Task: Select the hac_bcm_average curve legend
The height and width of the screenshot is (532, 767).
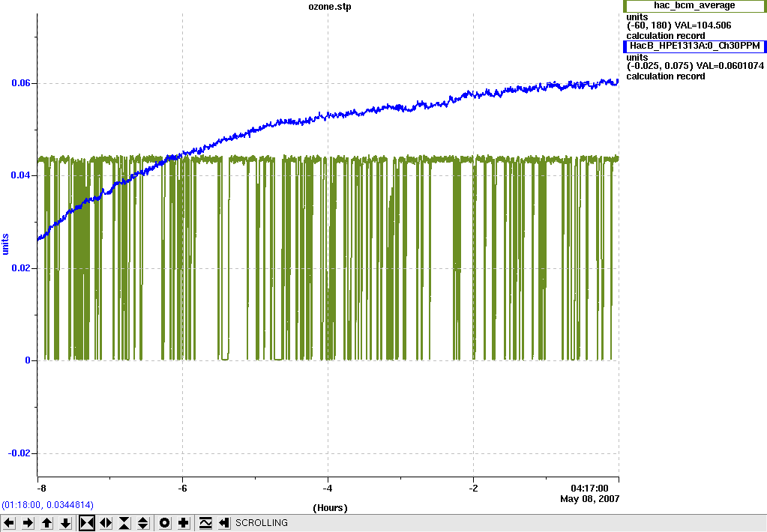Action: [694, 6]
